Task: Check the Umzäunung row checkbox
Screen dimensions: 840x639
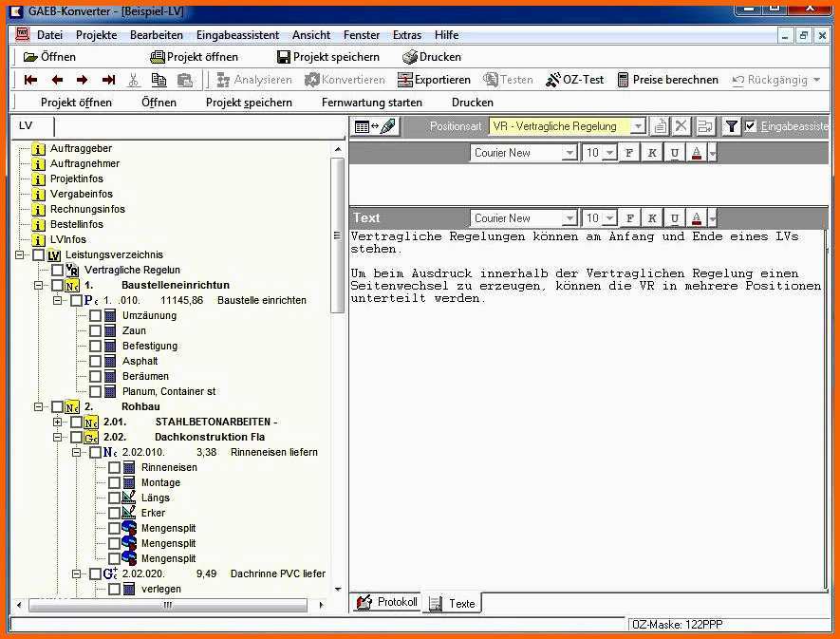Action: 95,316
